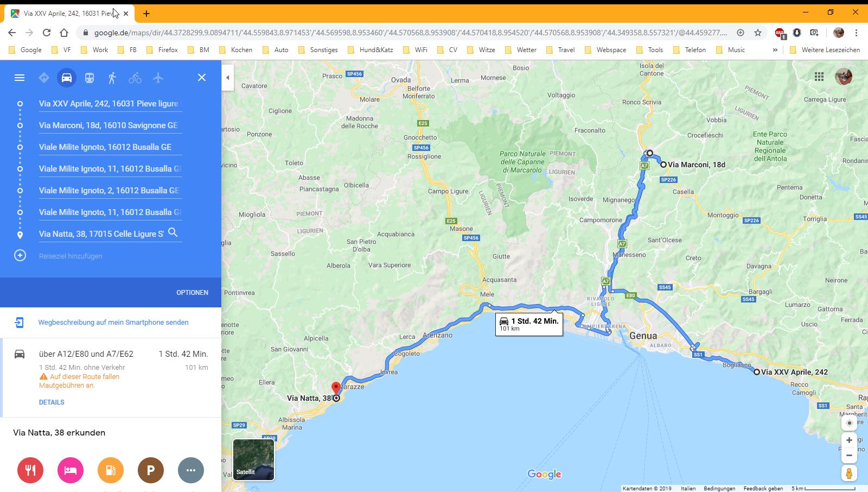
Task: Click the DETAILS route link
Action: click(52, 402)
